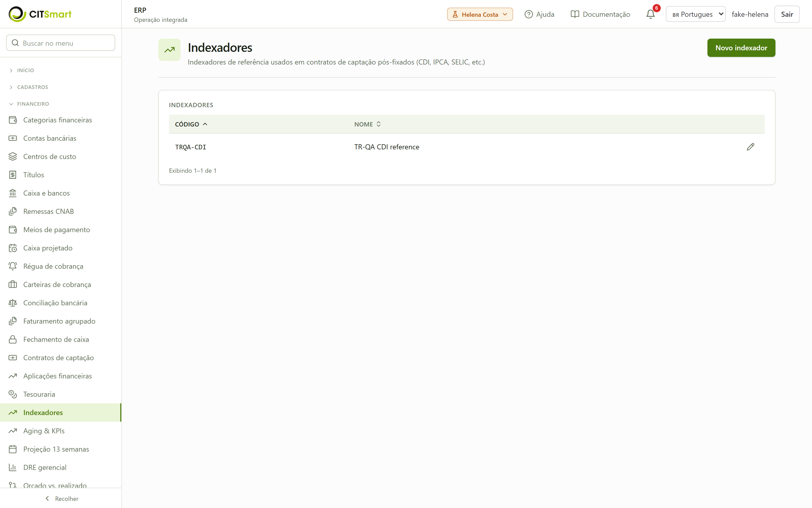Open the BR Portugues language selector
The width and height of the screenshot is (812, 508).
(x=696, y=14)
